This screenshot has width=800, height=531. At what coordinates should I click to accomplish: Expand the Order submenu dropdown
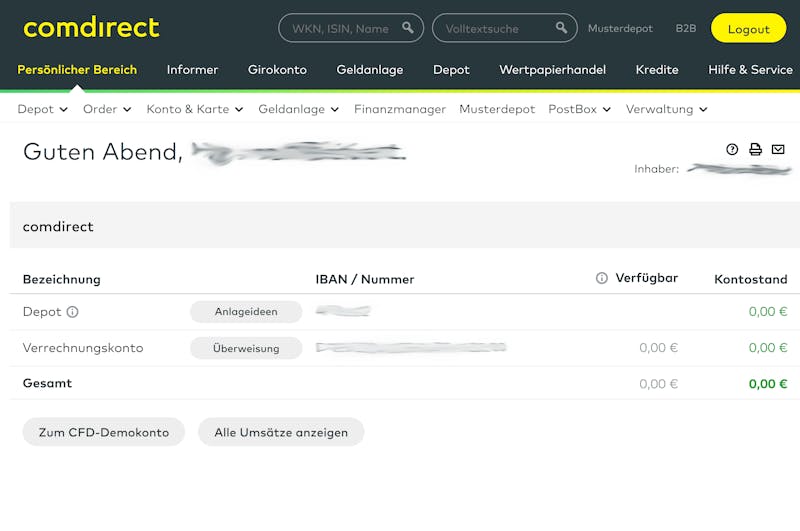tap(107, 109)
